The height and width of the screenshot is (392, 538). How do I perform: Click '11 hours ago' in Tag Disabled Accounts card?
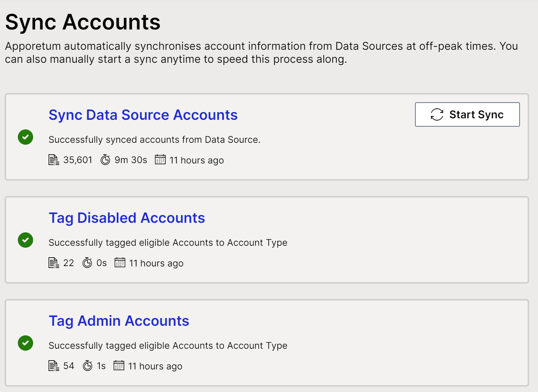156,263
